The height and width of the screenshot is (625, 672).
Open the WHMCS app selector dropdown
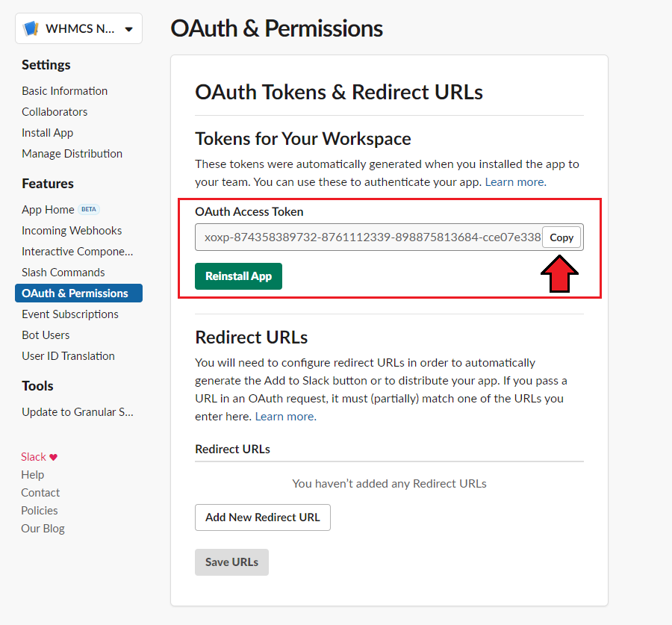[x=128, y=29]
